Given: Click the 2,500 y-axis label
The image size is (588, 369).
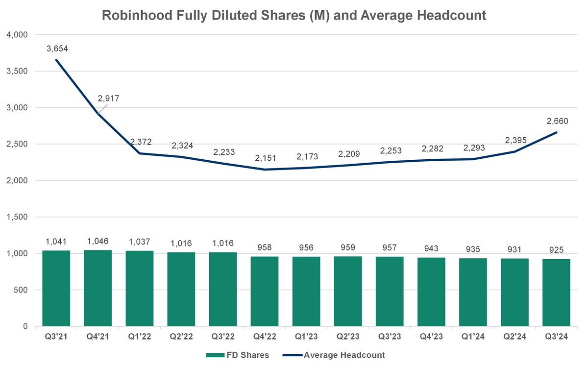Looking at the screenshot, I should pyautogui.click(x=18, y=144).
